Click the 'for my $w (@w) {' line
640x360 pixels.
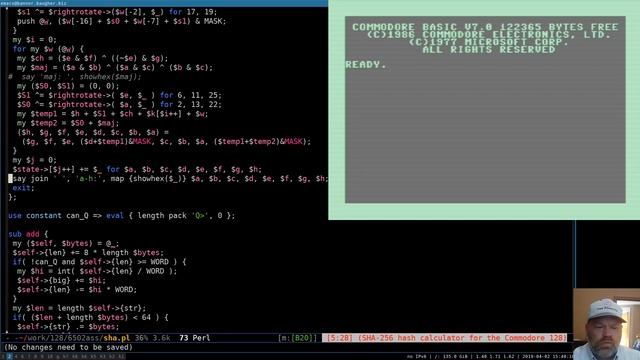click(48, 49)
